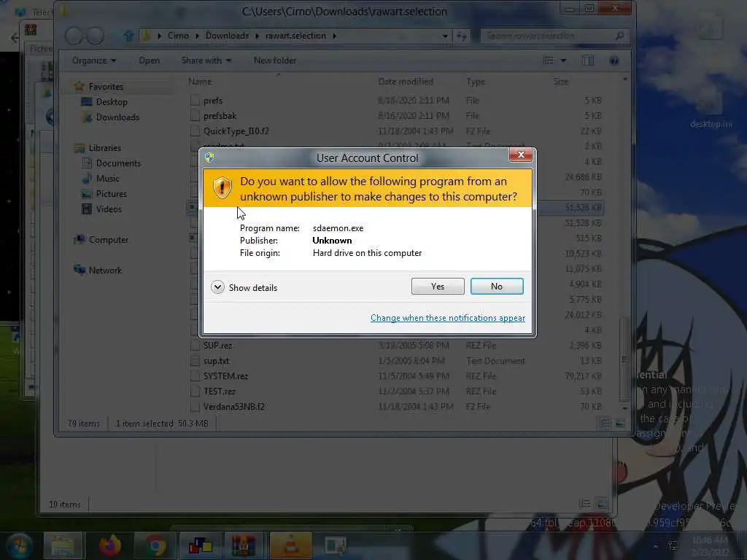Check the checkbox beside QuickType_II0.f2

pos(194,131)
